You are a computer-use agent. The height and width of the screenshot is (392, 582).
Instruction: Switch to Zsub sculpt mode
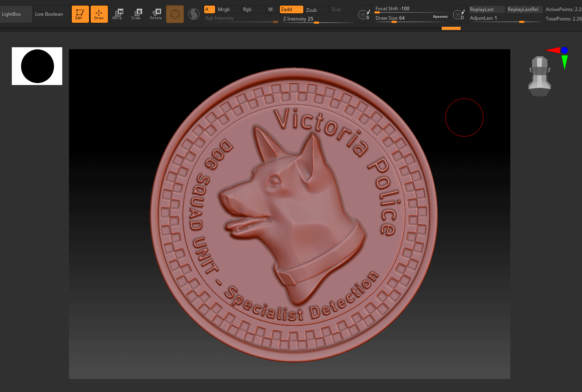316,10
